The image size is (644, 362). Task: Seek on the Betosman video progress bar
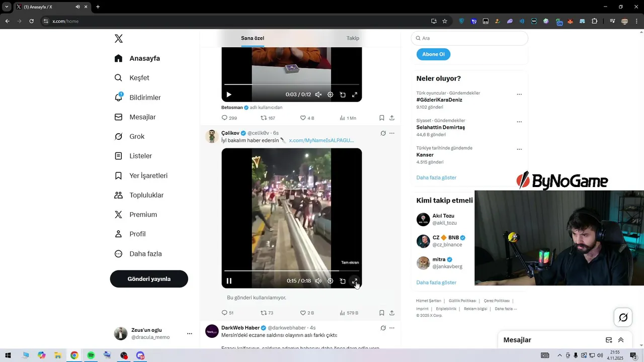(291, 84)
